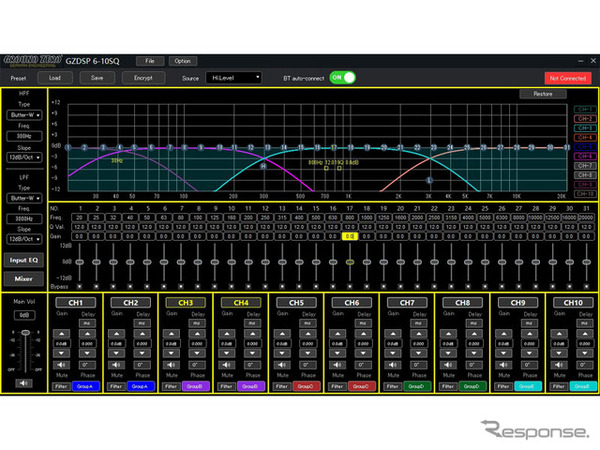The image size is (600, 450).
Task: Click the HPF Freq 300Hz input field
Action: pyautogui.click(x=24, y=136)
